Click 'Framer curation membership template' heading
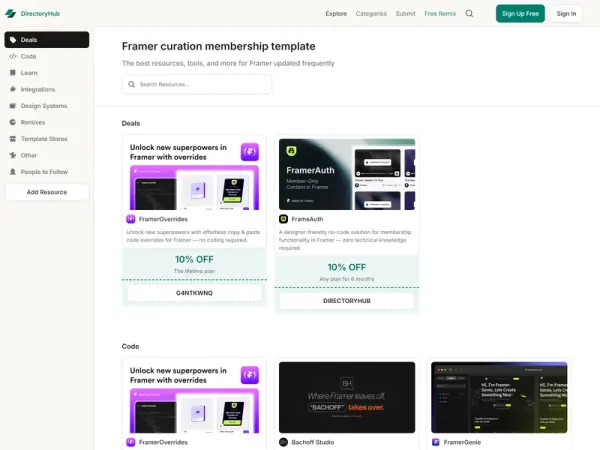The width and height of the screenshot is (600, 450). (218, 46)
